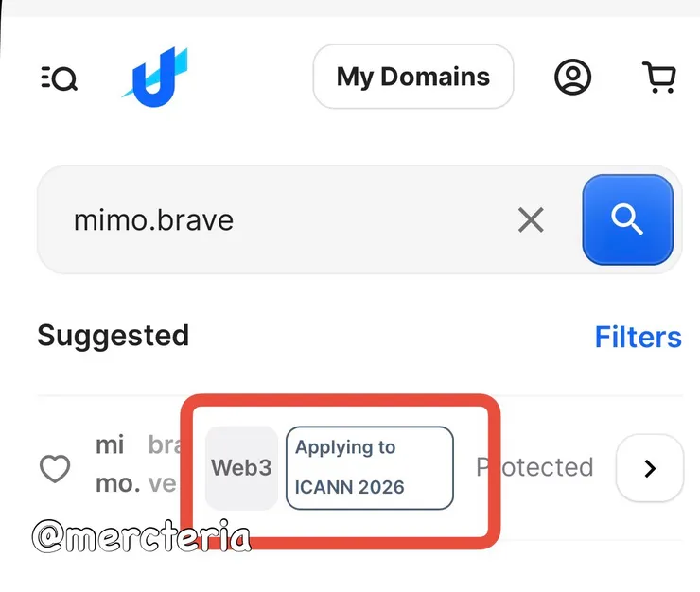Image resolution: width=700 pixels, height=592 pixels.
Task: Click the Suggested section heading
Action: coord(113,336)
